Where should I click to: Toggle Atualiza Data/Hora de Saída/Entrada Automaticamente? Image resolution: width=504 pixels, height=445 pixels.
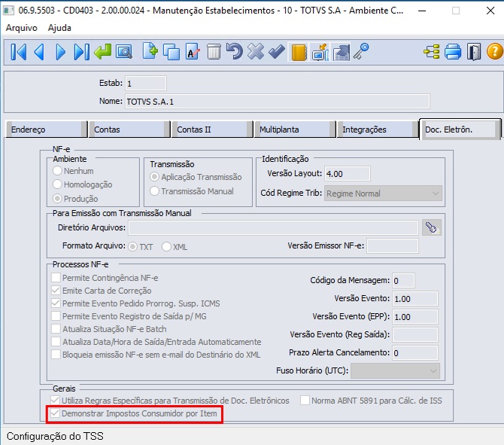click(x=56, y=341)
